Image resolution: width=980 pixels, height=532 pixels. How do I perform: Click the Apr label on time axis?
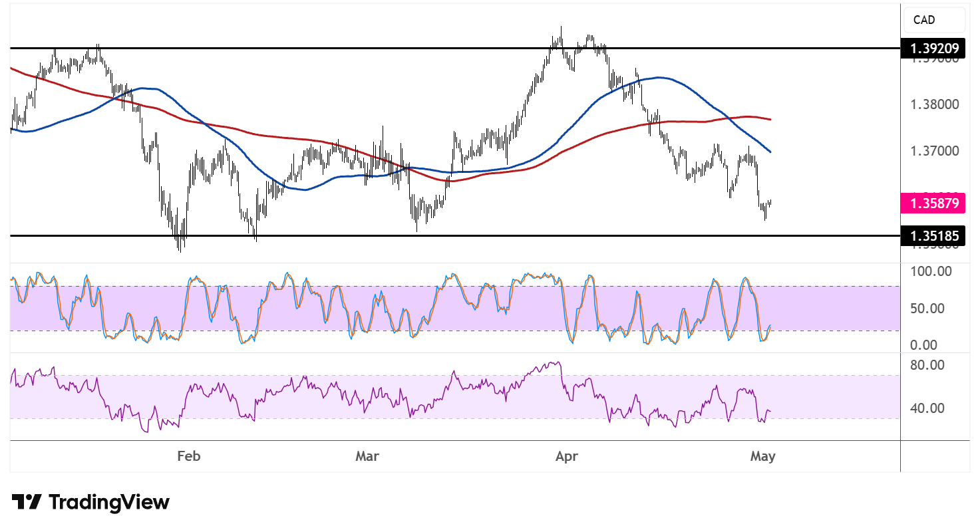[x=566, y=456]
